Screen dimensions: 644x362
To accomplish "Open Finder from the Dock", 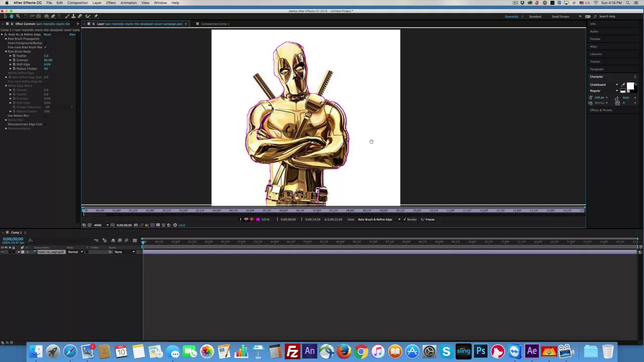I will tap(36, 351).
